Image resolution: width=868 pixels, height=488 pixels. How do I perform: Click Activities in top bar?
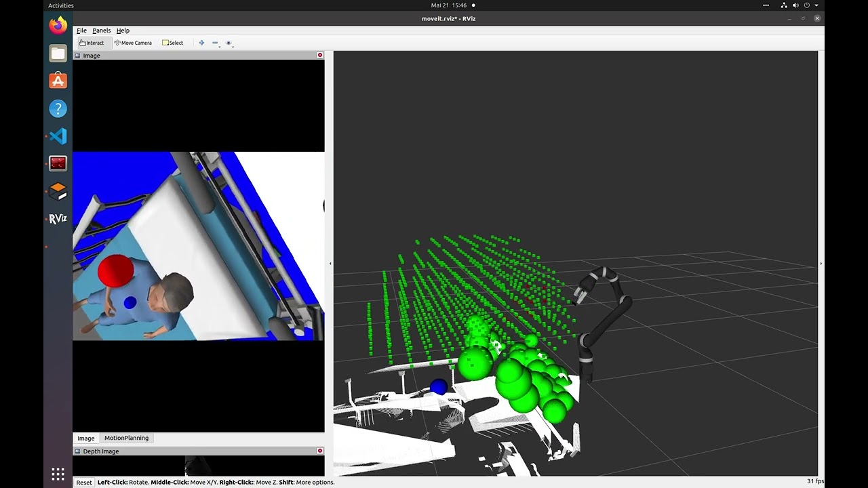click(61, 5)
